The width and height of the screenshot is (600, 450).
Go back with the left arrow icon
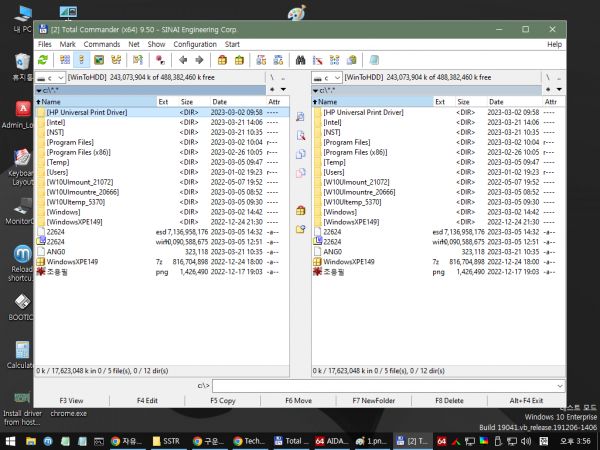click(183, 60)
